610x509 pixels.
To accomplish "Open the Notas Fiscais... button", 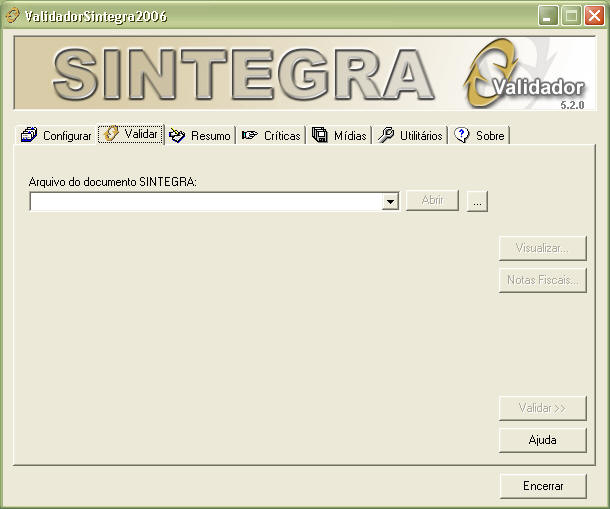I will 542,280.
